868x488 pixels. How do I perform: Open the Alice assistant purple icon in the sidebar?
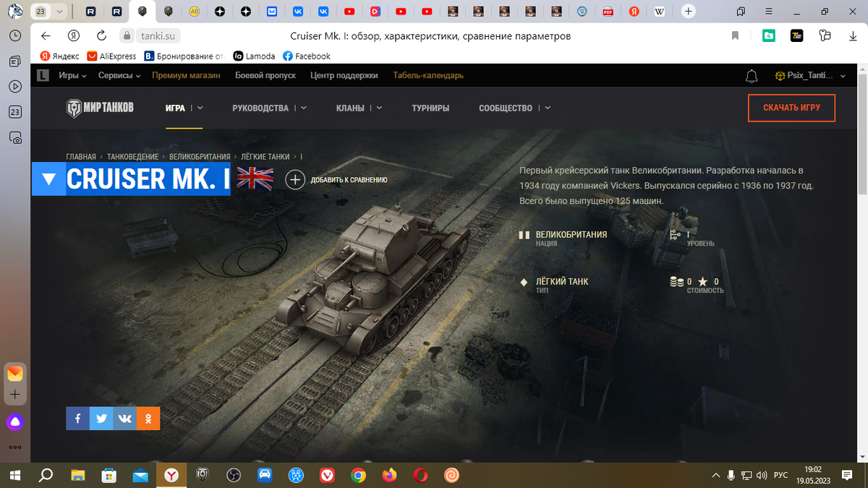click(15, 422)
